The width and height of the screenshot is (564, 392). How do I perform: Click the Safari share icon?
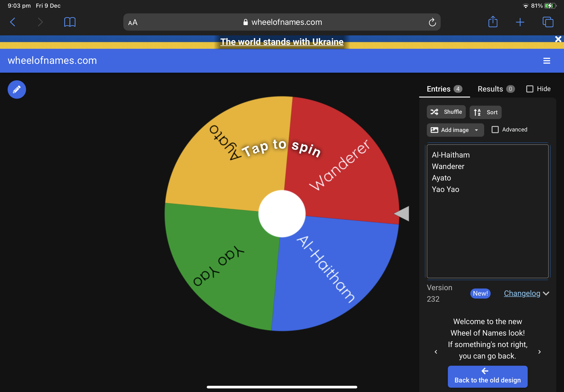pos(493,22)
